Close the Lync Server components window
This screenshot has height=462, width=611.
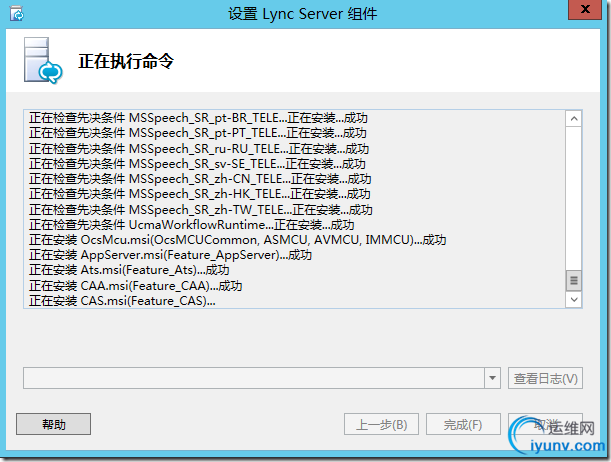585,9
